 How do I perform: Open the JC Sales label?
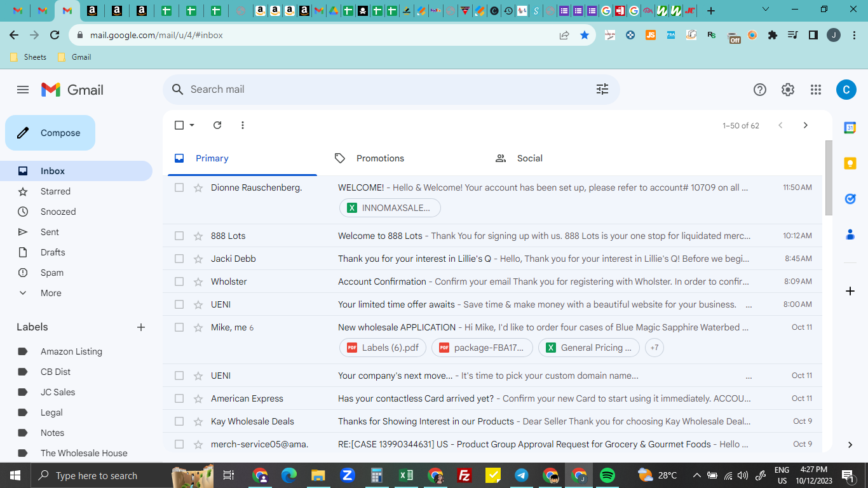point(76,392)
